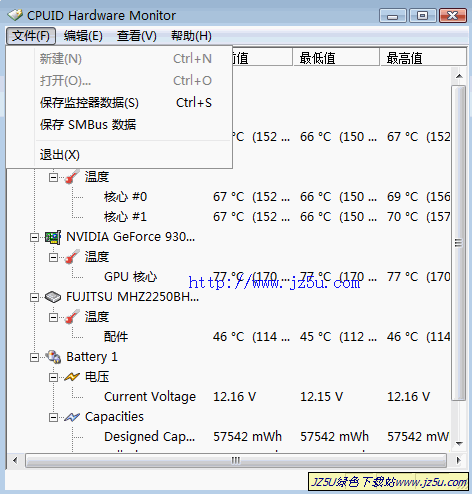
Task: Click the vertical scrollbar down arrow
Action: 459,444
